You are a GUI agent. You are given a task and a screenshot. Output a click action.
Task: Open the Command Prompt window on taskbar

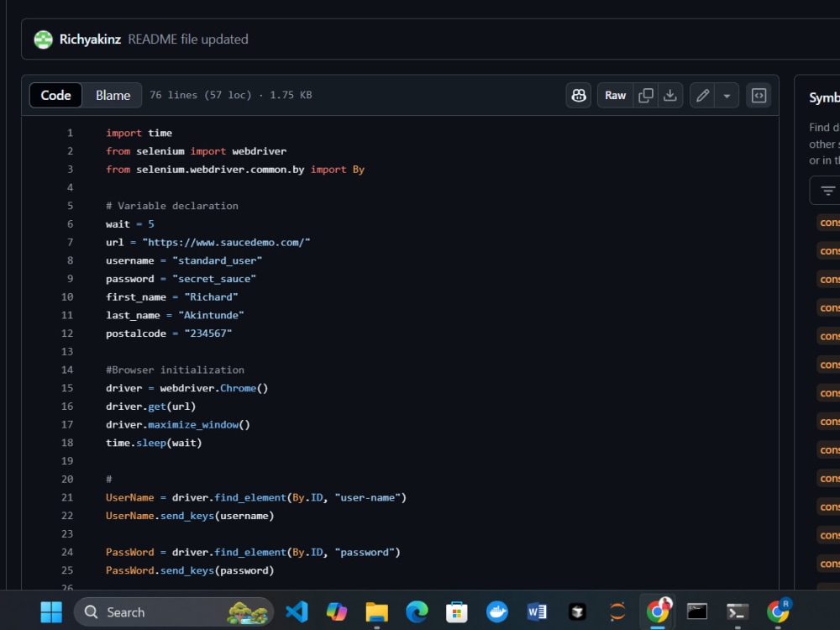pos(697,612)
